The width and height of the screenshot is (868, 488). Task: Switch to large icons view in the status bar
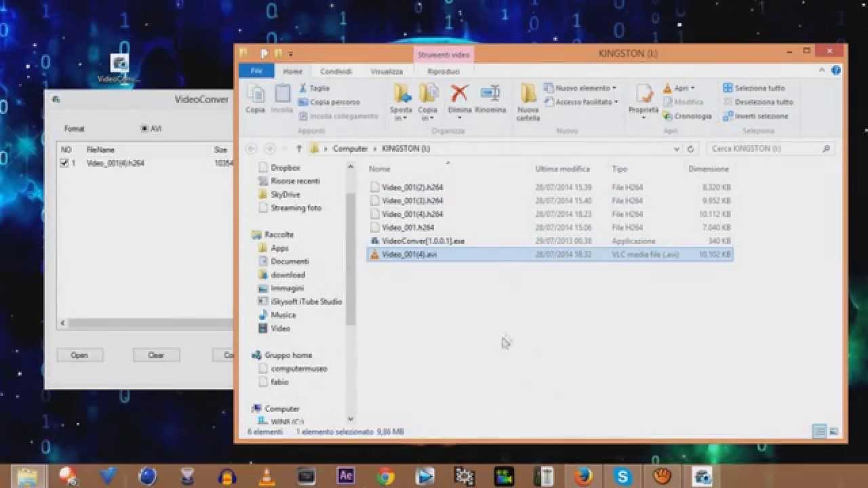click(833, 431)
